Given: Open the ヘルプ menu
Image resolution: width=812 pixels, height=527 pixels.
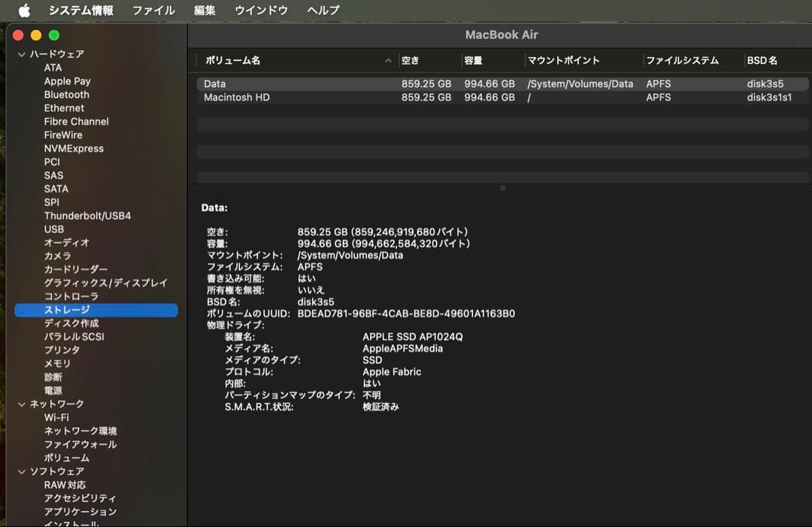Looking at the screenshot, I should point(323,11).
